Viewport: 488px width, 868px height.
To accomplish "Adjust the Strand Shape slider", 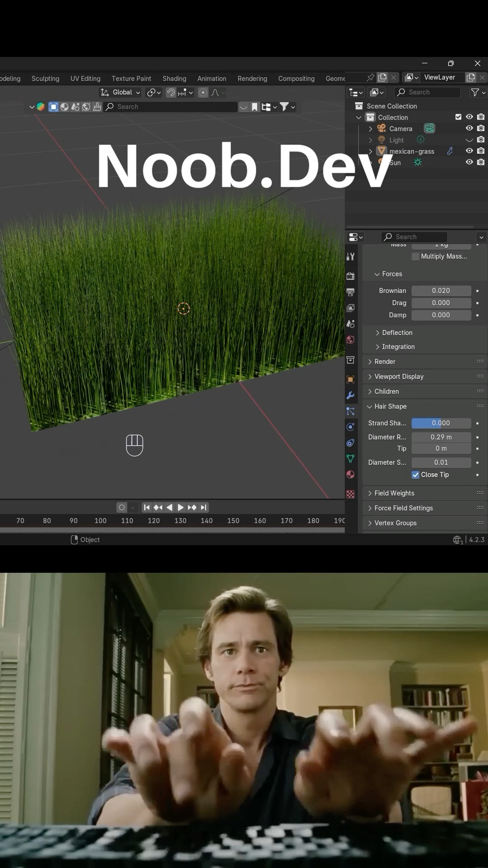I will tap(441, 423).
